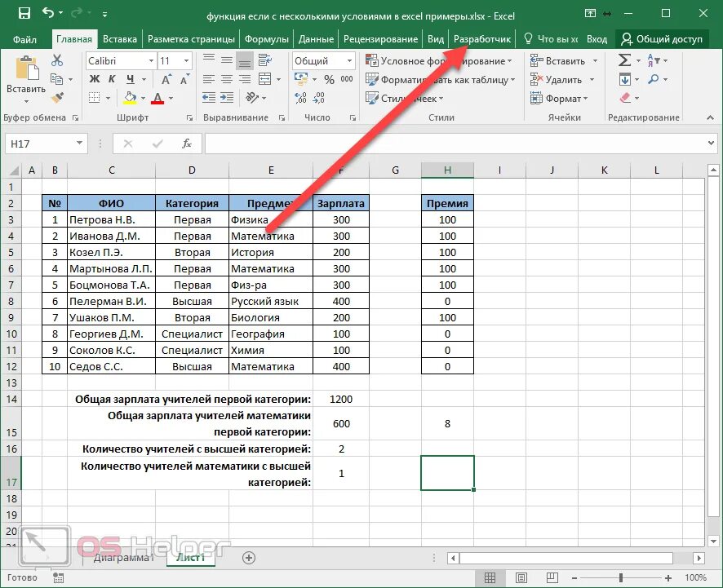Click the Save icon in quick access toolbar
This screenshot has width=723, height=588.
[x=24, y=13]
